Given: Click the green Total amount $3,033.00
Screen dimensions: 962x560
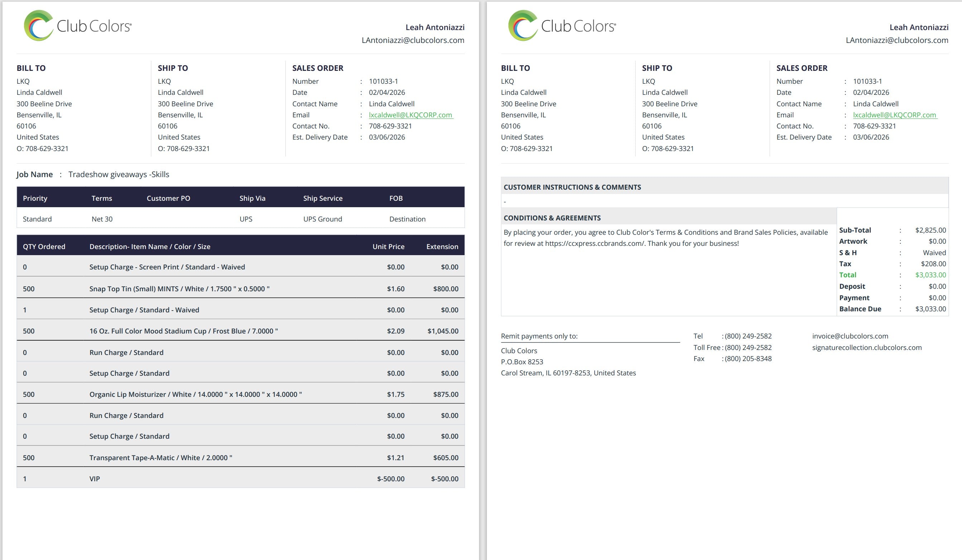Looking at the screenshot, I should [930, 275].
